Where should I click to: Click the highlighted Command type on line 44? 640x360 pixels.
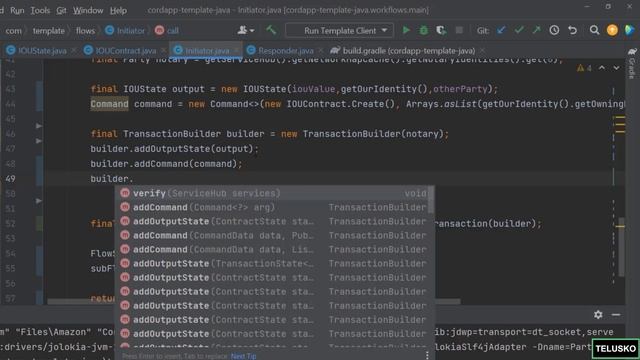tap(109, 104)
